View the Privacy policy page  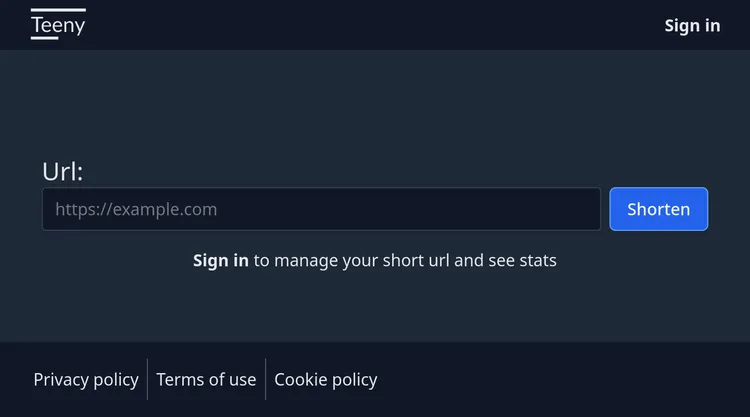(x=86, y=380)
